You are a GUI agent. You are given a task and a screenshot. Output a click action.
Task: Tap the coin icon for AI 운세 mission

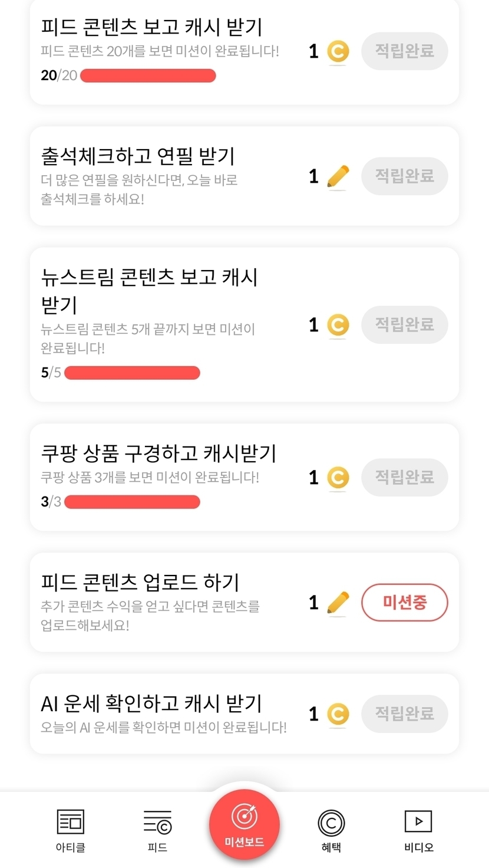(338, 714)
